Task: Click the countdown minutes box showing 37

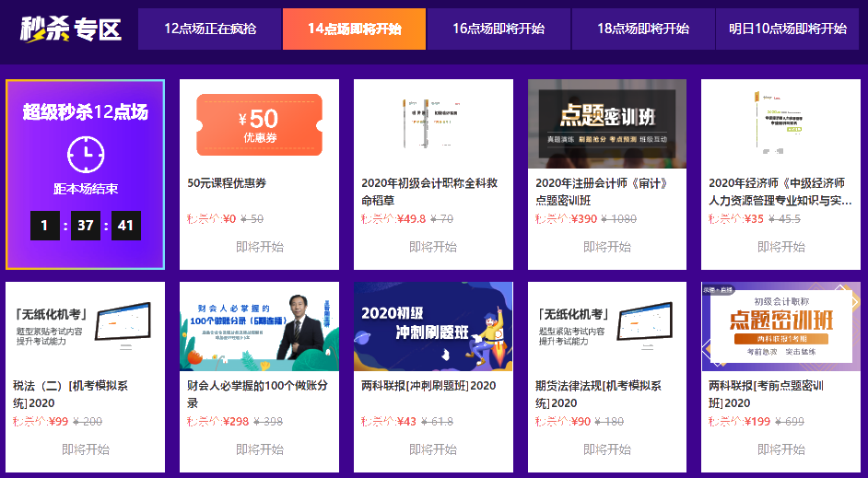Action: [86, 226]
